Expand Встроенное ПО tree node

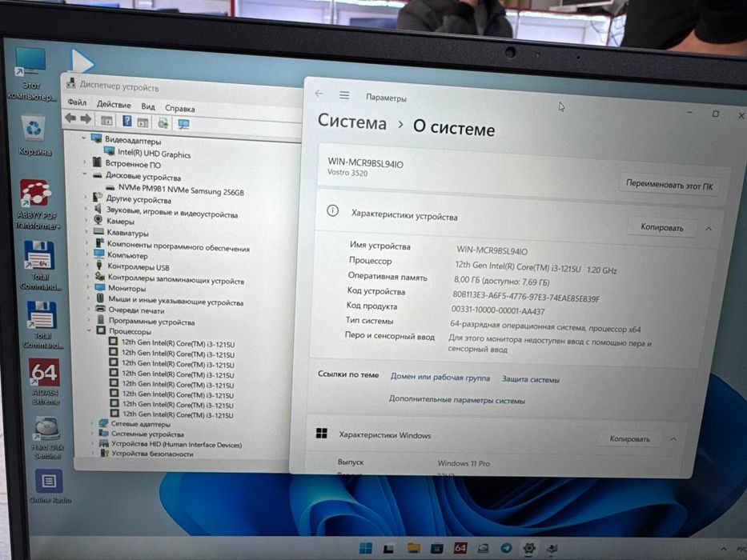coord(84,162)
